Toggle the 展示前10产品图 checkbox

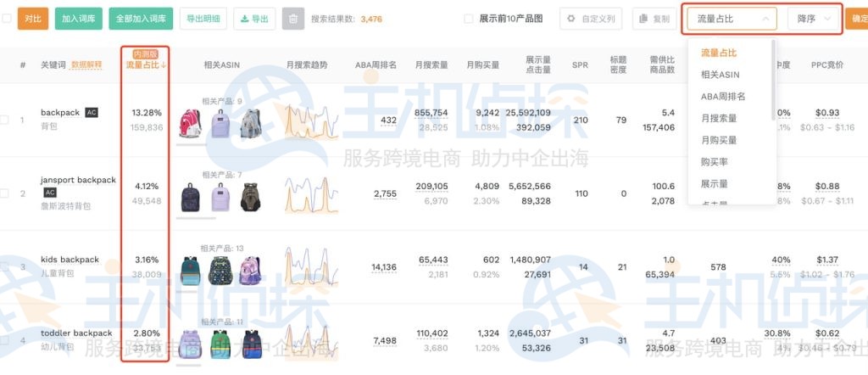[468, 19]
